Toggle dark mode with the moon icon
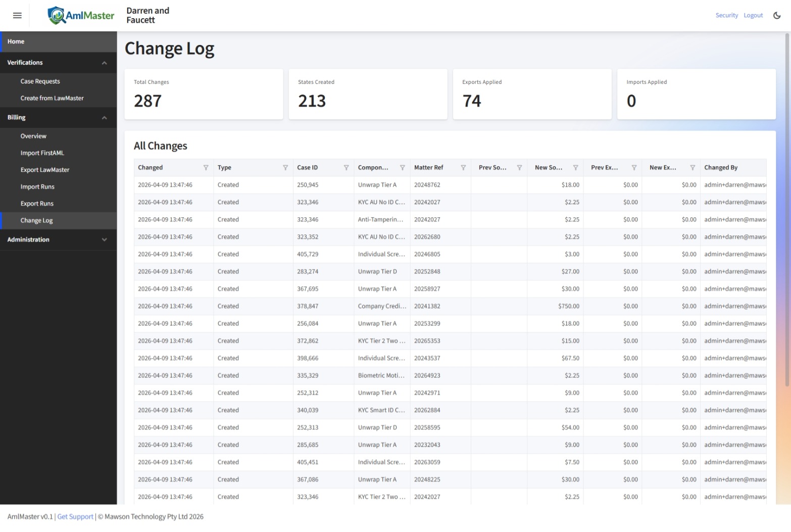Image resolution: width=791 pixels, height=532 pixels. pyautogui.click(x=776, y=15)
